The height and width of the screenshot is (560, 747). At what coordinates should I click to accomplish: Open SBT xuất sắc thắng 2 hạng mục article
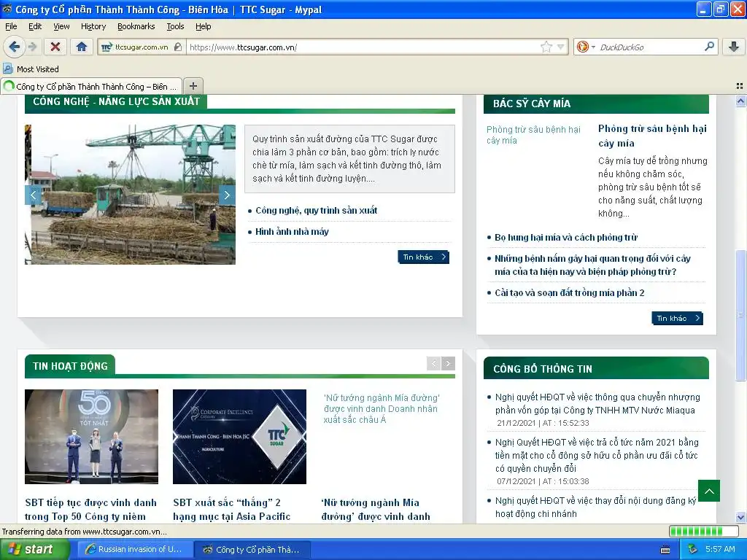point(231,510)
